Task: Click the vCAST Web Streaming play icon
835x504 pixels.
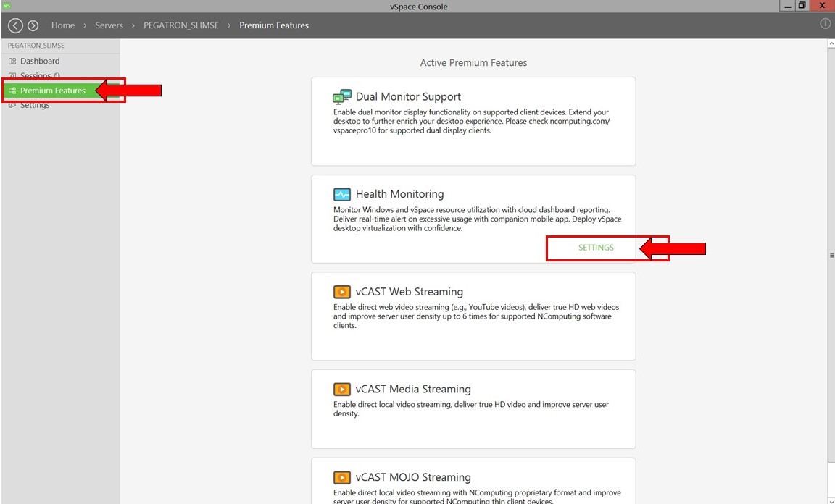Action: click(342, 292)
